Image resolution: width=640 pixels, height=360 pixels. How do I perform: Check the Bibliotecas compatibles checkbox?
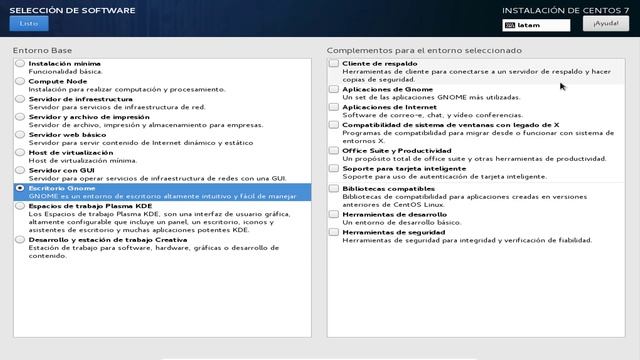pos(334,189)
